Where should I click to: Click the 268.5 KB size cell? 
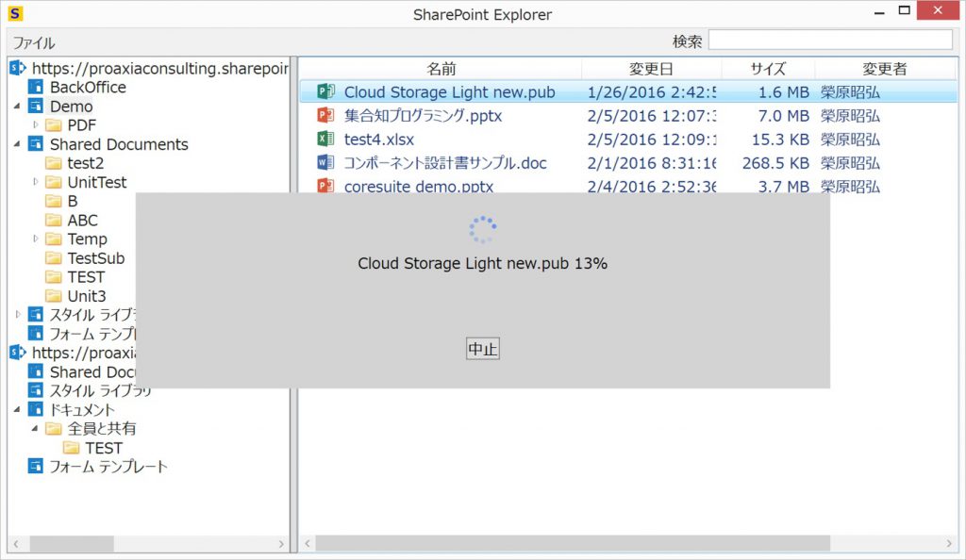[775, 163]
